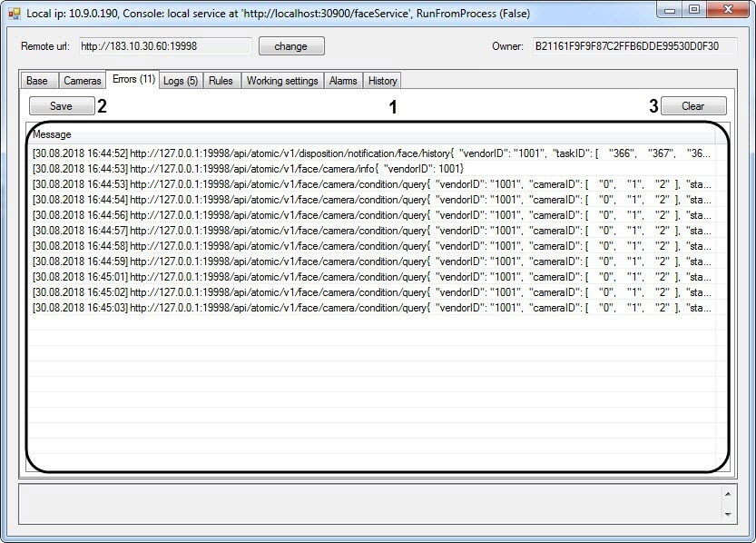
Task: Switch to the Base tab
Action: 38,81
